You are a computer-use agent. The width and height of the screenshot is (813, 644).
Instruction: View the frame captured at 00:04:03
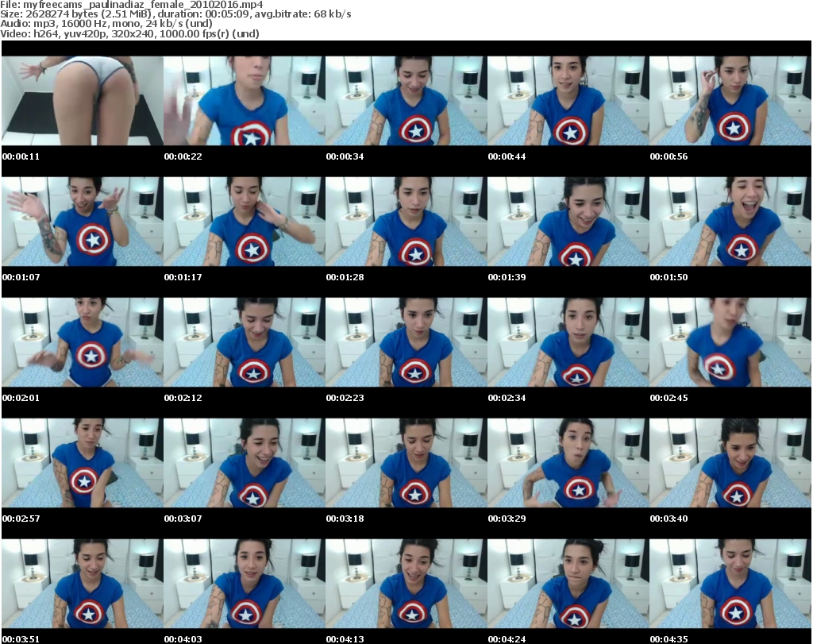tap(245, 584)
